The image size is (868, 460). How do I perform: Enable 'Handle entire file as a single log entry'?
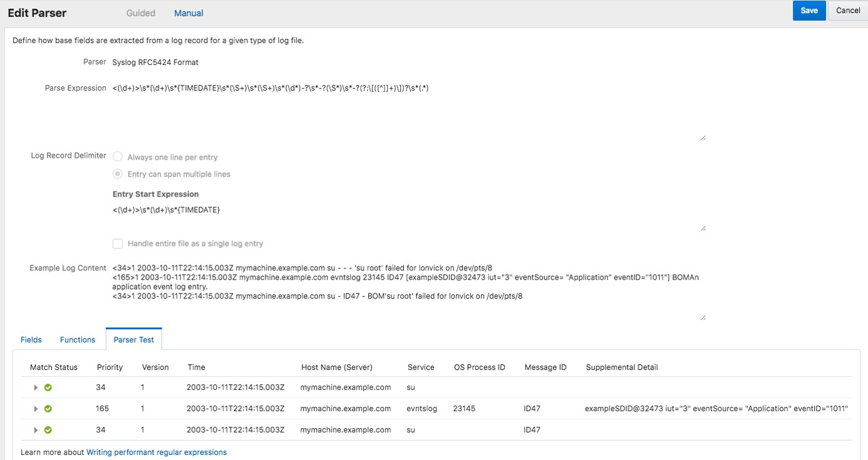click(x=118, y=243)
